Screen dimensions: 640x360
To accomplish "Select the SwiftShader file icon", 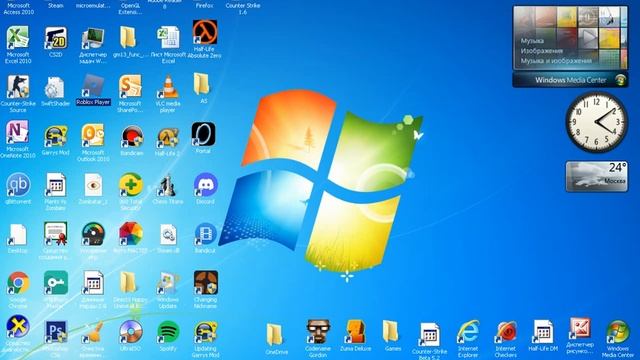I will pos(55,88).
